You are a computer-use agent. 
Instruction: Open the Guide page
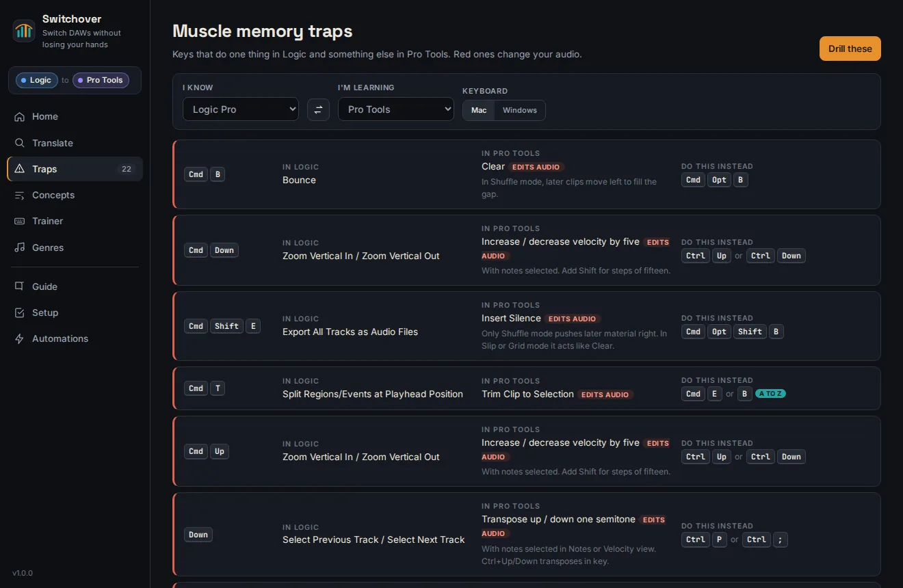pyautogui.click(x=75, y=286)
